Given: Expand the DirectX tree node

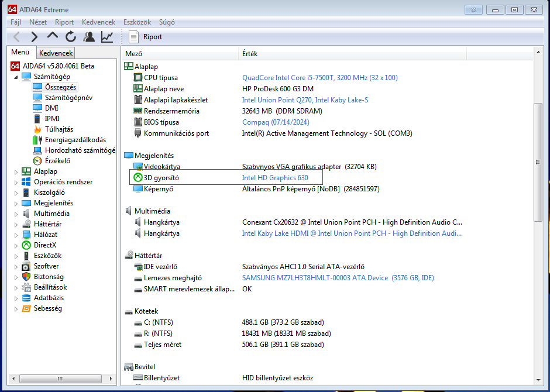Looking at the screenshot, I should (16, 245).
